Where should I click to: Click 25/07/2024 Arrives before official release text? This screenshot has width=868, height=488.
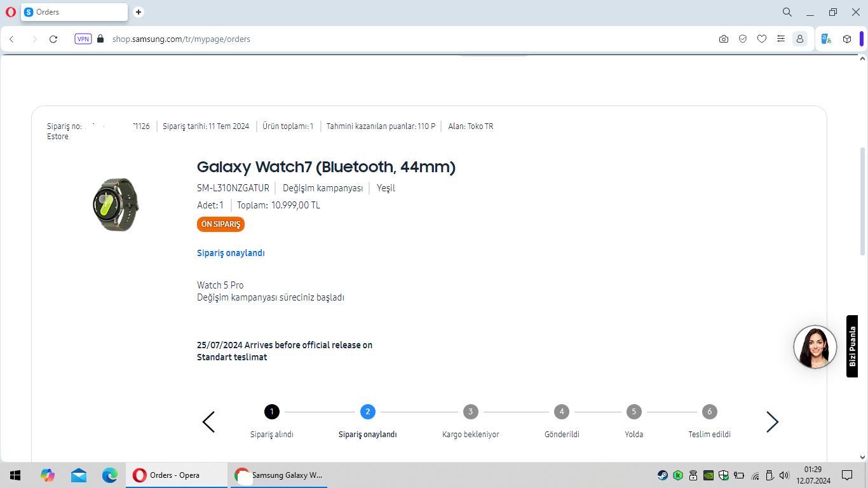click(x=285, y=345)
